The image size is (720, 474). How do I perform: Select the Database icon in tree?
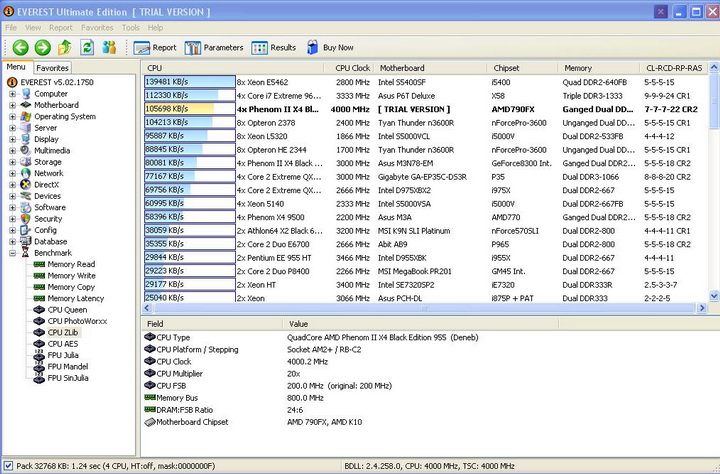(26, 242)
